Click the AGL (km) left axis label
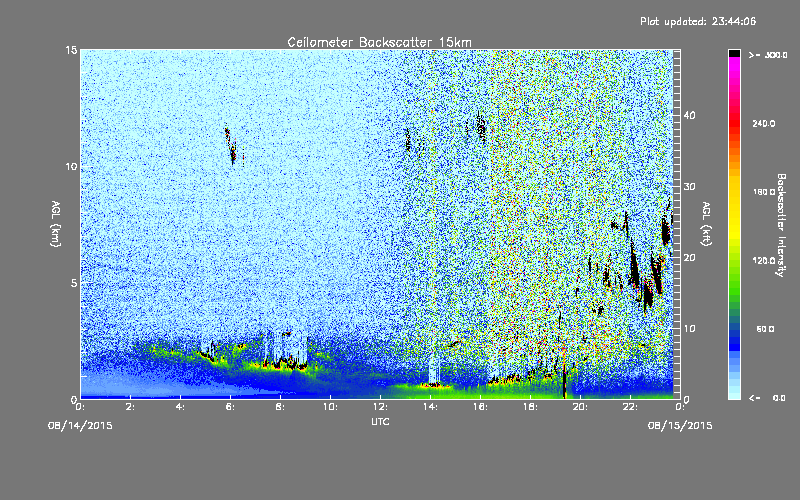The image size is (800, 500). pyautogui.click(x=56, y=224)
